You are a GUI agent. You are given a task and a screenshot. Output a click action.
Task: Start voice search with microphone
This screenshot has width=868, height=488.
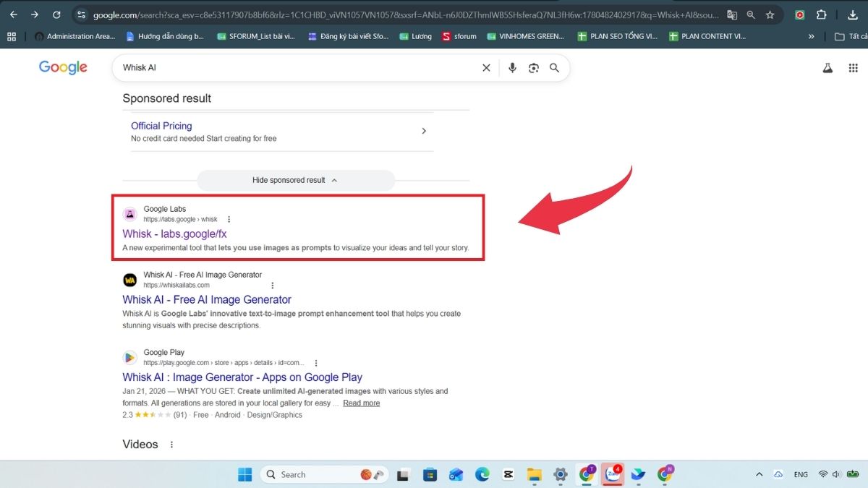tap(512, 68)
